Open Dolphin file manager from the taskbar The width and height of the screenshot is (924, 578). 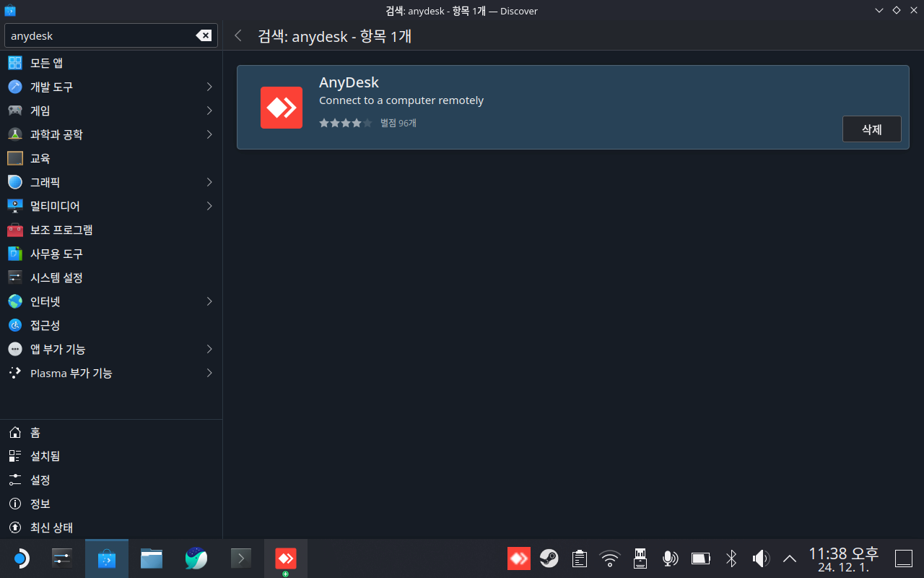point(152,558)
